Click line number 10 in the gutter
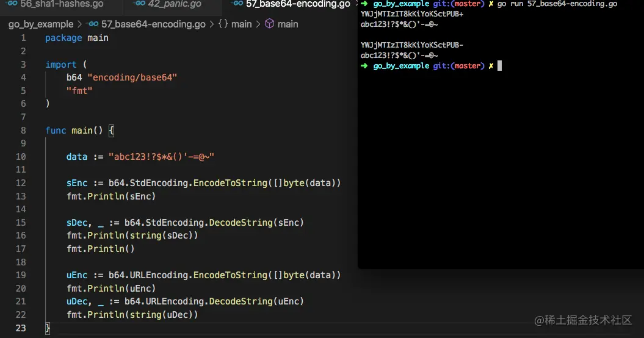The width and height of the screenshot is (644, 338). 21,157
